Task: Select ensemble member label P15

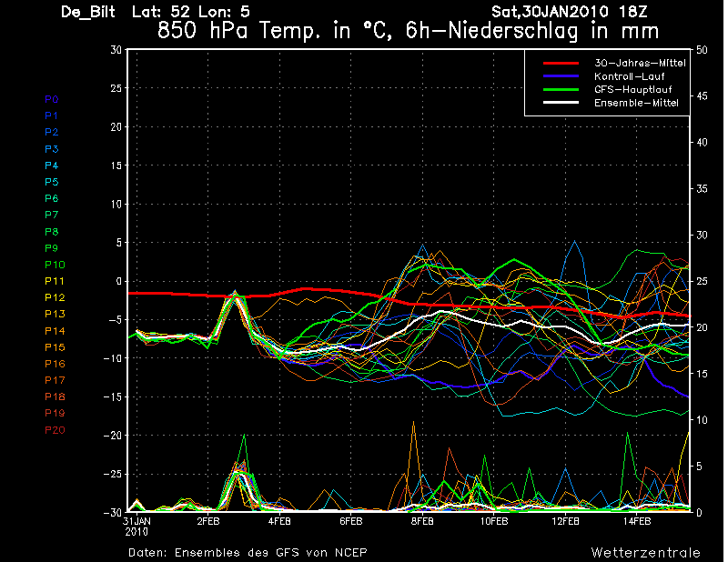Action: [x=55, y=347]
